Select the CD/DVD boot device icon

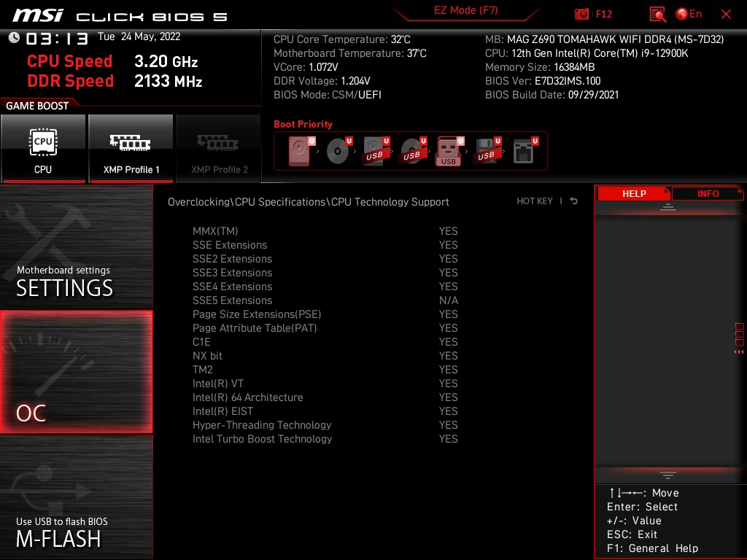pos(339,151)
